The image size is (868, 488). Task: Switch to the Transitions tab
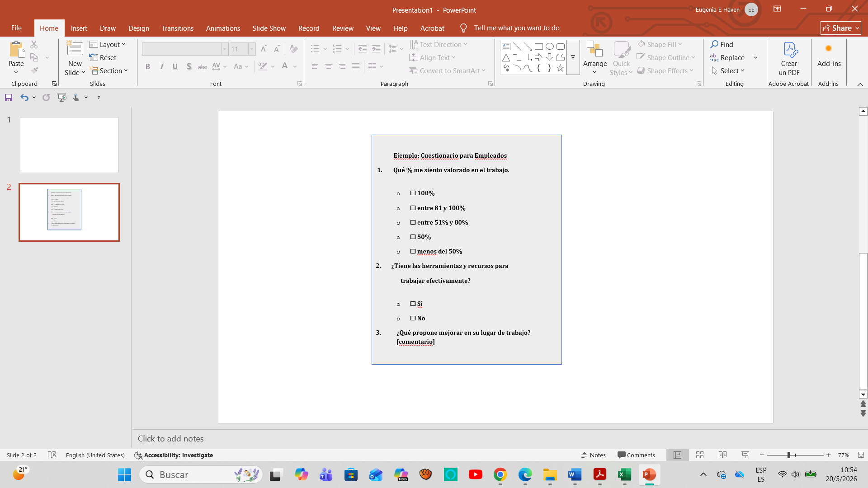(178, 28)
